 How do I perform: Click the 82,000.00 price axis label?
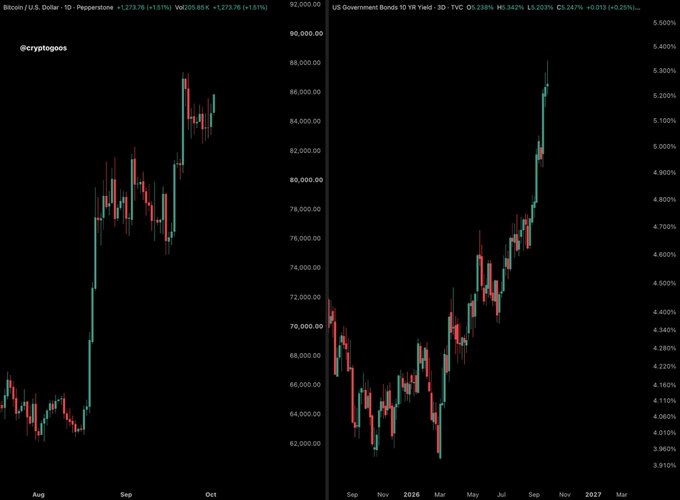pos(305,150)
